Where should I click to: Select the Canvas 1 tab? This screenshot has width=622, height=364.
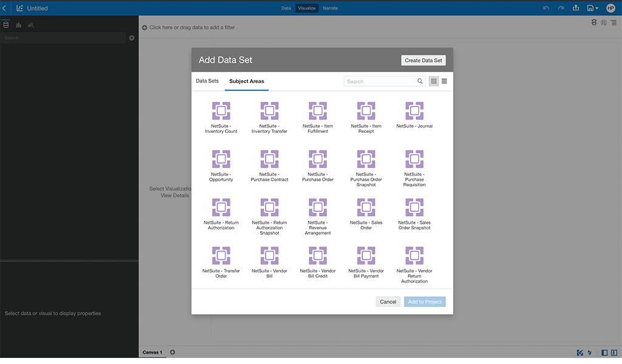point(152,352)
